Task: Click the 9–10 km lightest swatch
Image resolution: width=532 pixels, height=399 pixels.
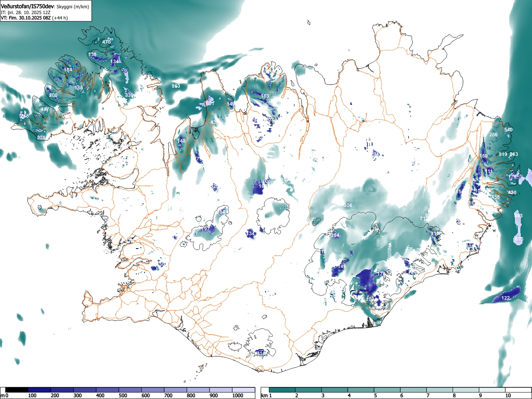Action: [492, 390]
